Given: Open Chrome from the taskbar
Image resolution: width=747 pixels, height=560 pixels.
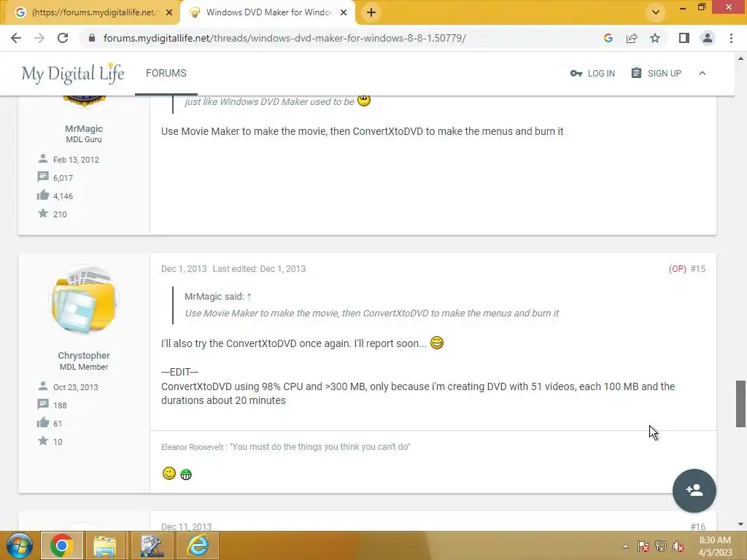Looking at the screenshot, I should coord(62,545).
